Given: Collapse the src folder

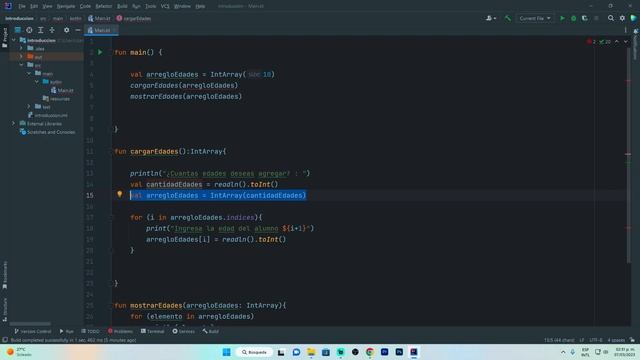Looking at the screenshot, I should coord(21,65).
